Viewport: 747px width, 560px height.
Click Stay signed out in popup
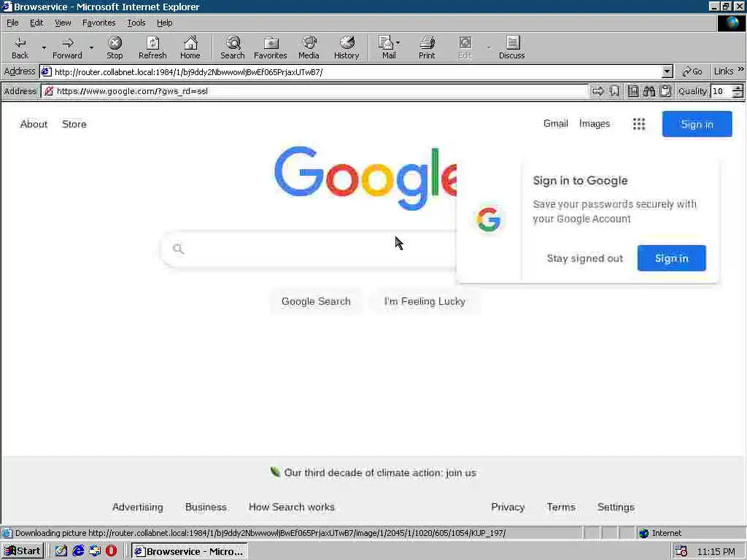[x=584, y=258]
